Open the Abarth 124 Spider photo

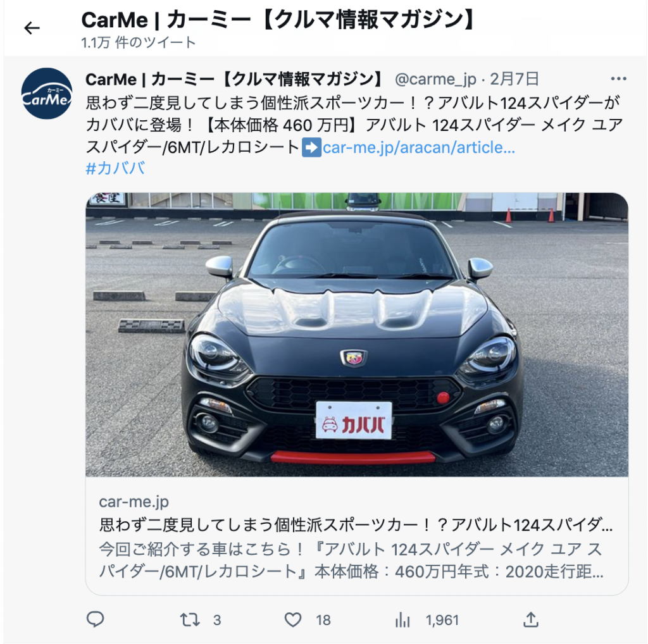point(357,335)
